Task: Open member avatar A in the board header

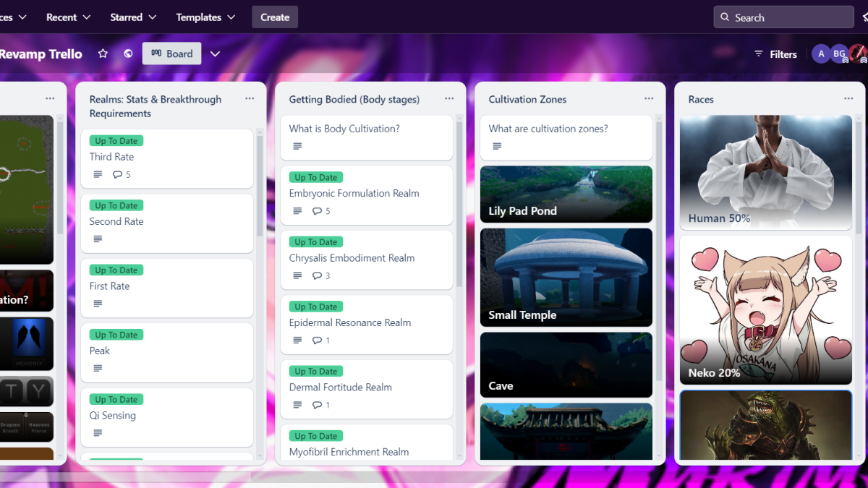Action: pos(820,53)
